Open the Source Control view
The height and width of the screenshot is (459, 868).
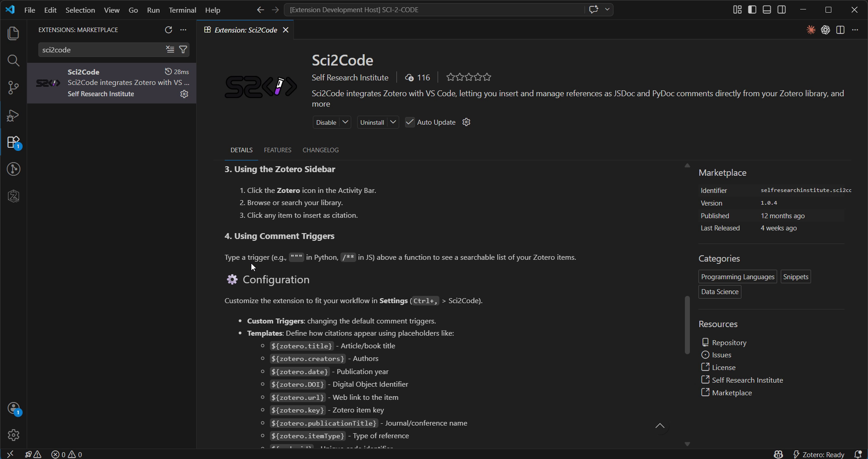click(x=14, y=88)
